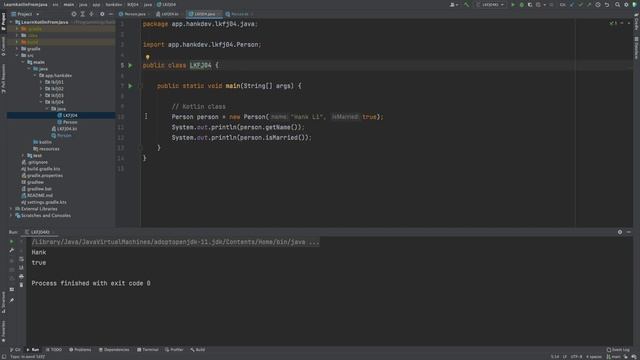Expand Scratches and Consoles node
This screenshot has width=640, height=360.
[x=11, y=216]
